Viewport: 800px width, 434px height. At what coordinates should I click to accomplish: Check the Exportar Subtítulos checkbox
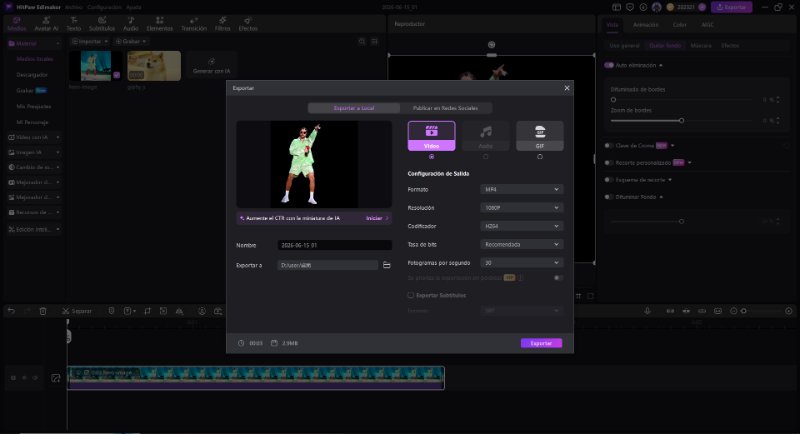411,295
